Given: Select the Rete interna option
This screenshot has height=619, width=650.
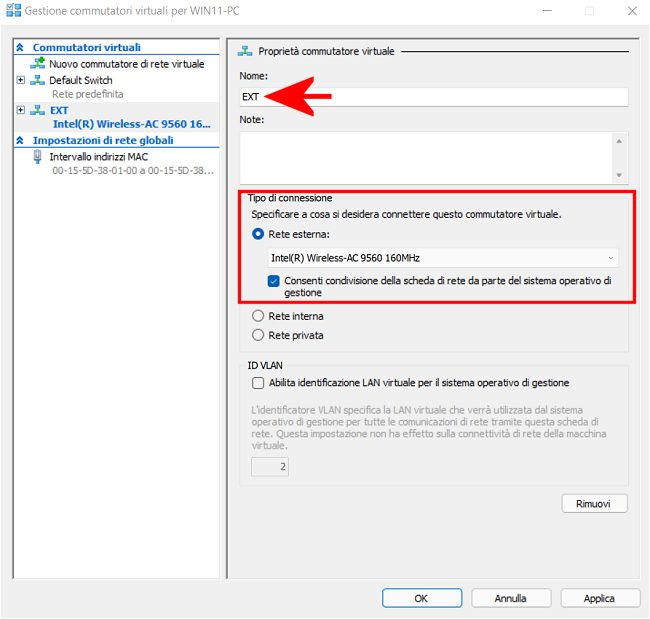Looking at the screenshot, I should 259,316.
